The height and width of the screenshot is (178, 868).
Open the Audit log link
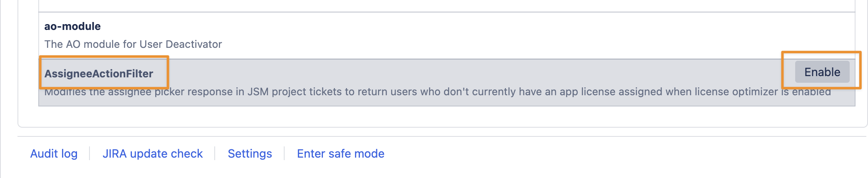[x=54, y=153]
